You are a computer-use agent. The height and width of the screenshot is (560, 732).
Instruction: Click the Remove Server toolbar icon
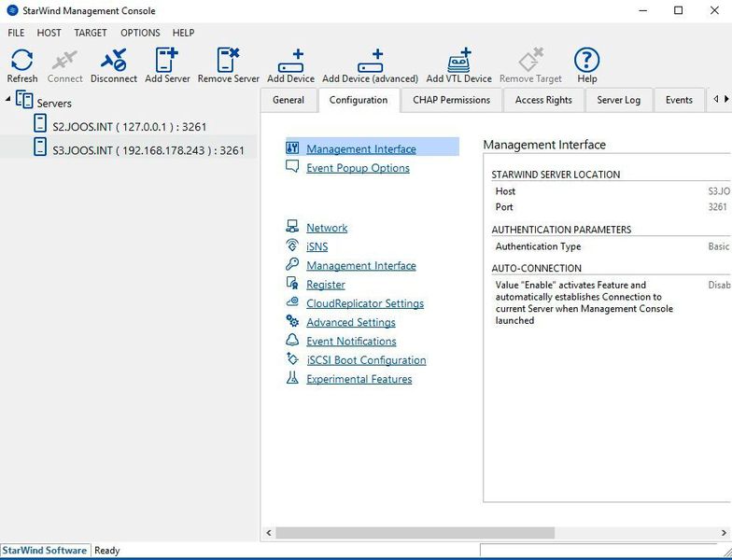(228, 60)
